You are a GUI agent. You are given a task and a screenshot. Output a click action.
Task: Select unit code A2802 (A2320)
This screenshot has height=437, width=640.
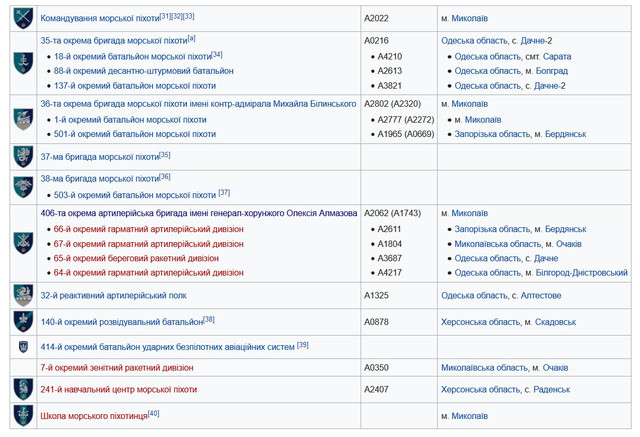coord(392,104)
